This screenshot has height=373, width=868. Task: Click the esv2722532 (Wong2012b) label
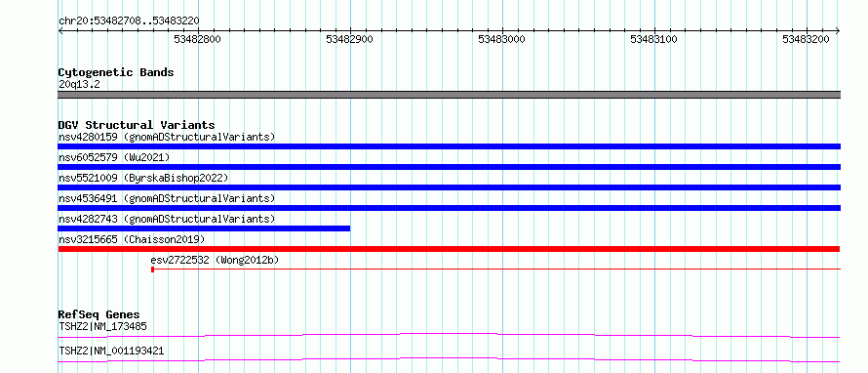(215, 260)
